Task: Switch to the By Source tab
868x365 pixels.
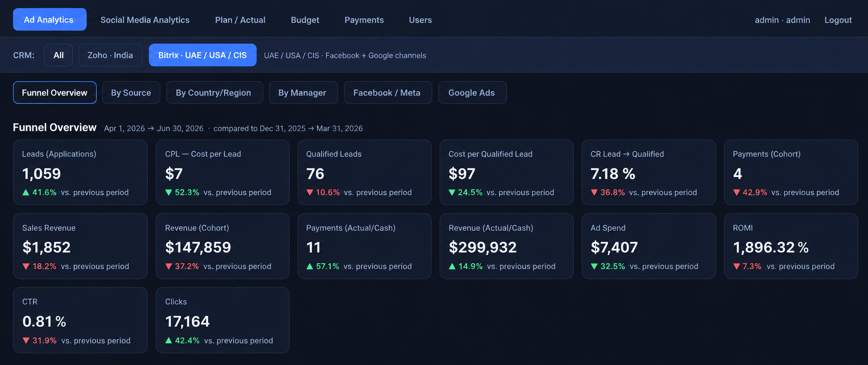Action: 131,92
